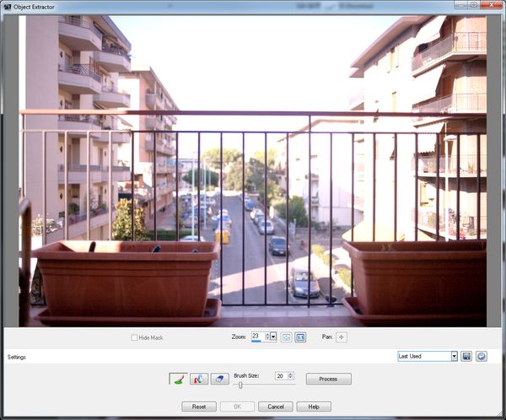Click the Pan crosshair icon

pyautogui.click(x=342, y=337)
